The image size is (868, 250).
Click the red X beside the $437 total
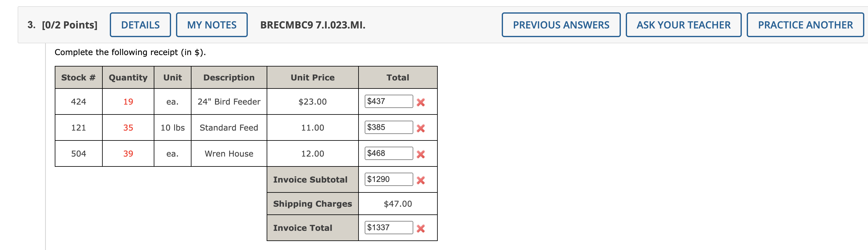click(420, 102)
